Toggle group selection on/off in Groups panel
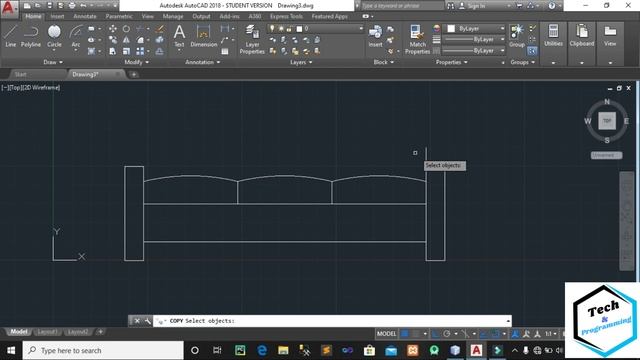 532,51
